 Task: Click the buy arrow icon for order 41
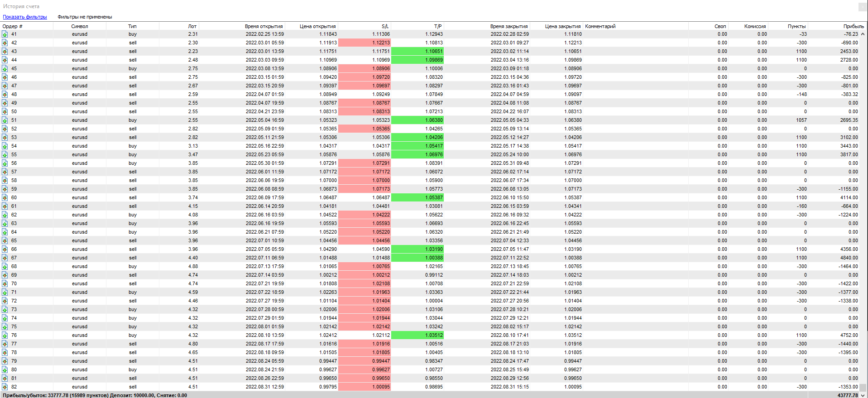click(x=5, y=34)
